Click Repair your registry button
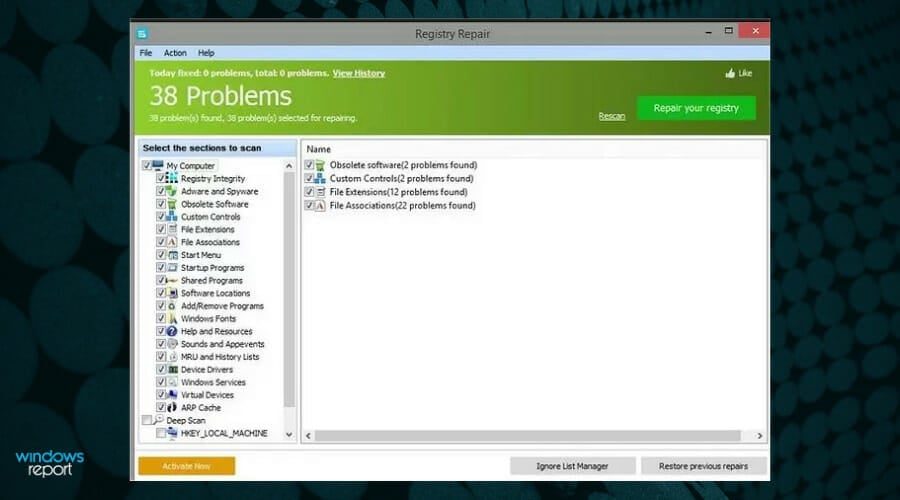 click(696, 108)
